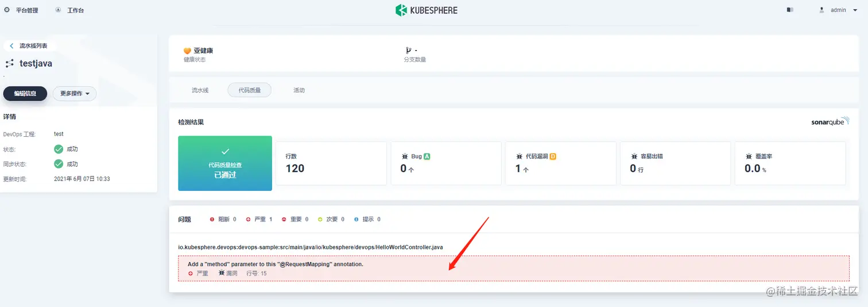Click the HelloWorldController.java file path

[x=311, y=247]
